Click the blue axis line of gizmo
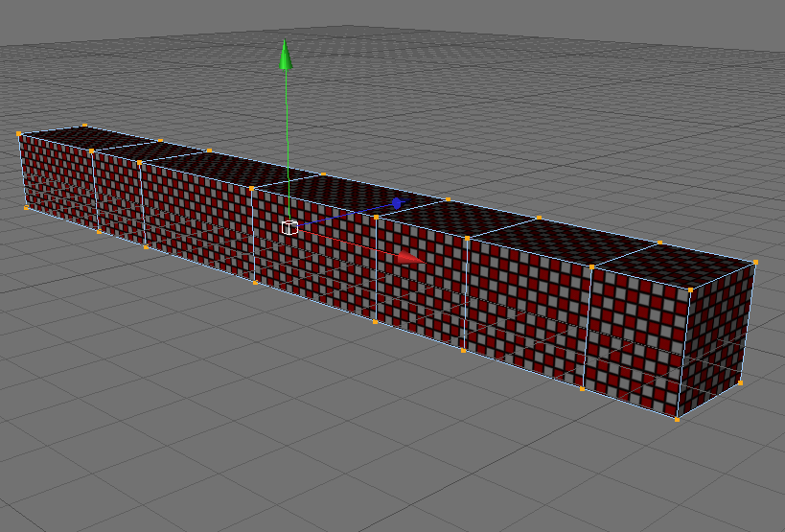Screen dimensions: 785x532 (x=344, y=216)
